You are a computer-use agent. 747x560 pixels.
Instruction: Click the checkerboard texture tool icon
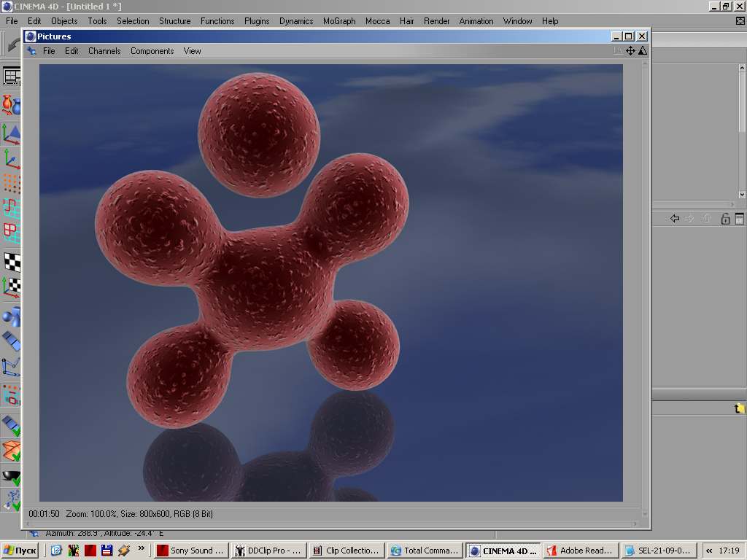point(11,261)
